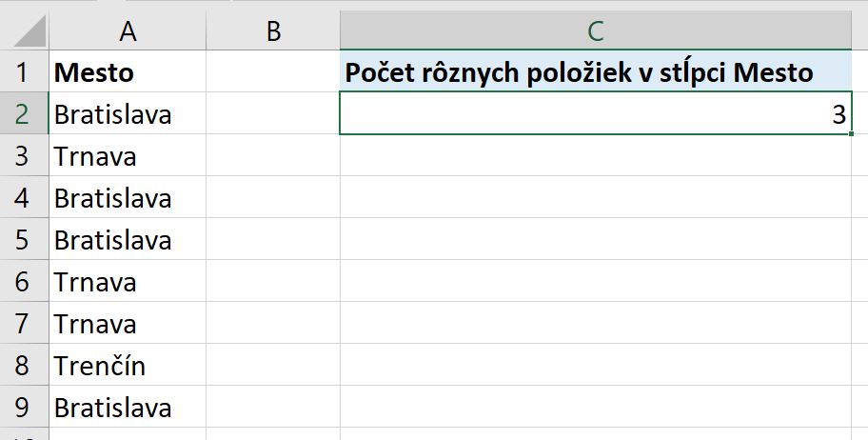Select empty cell C5
The image size is (868, 440).
pyautogui.click(x=596, y=239)
